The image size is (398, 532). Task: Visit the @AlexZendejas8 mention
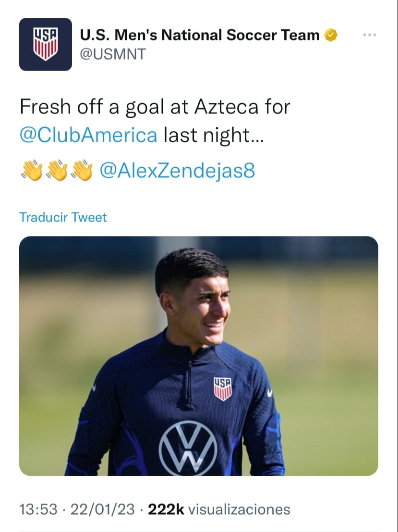coord(177,171)
